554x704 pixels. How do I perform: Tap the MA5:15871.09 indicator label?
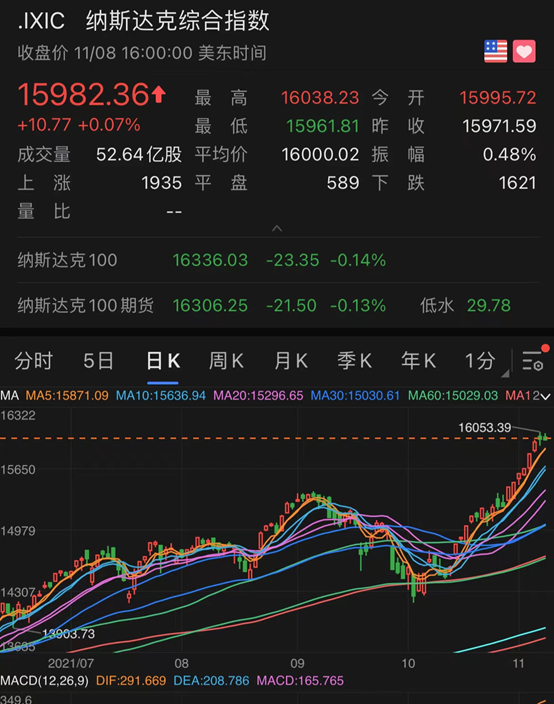click(x=67, y=396)
